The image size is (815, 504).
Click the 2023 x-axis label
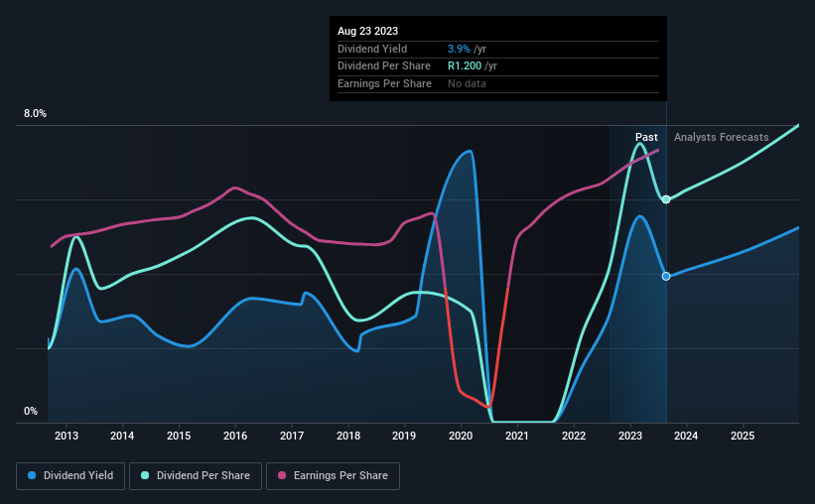tap(630, 436)
